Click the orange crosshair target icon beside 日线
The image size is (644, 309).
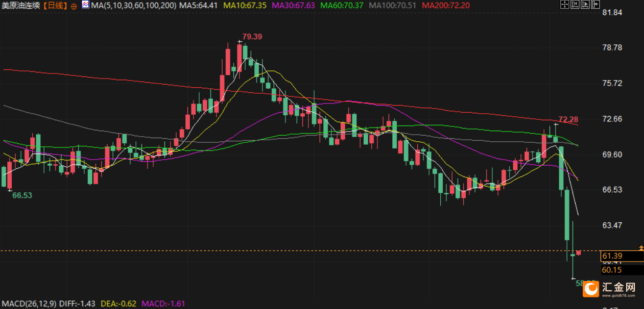[75, 6]
